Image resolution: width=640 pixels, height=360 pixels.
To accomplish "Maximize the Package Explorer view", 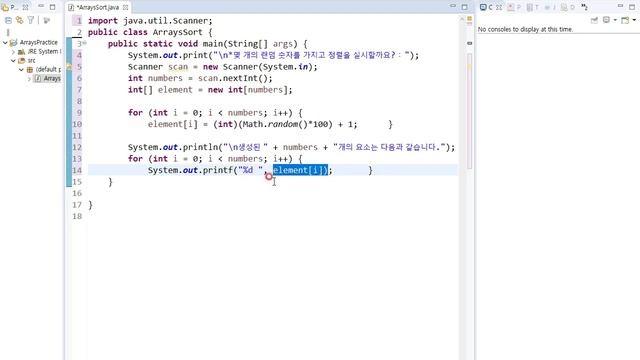I will [52, 7].
